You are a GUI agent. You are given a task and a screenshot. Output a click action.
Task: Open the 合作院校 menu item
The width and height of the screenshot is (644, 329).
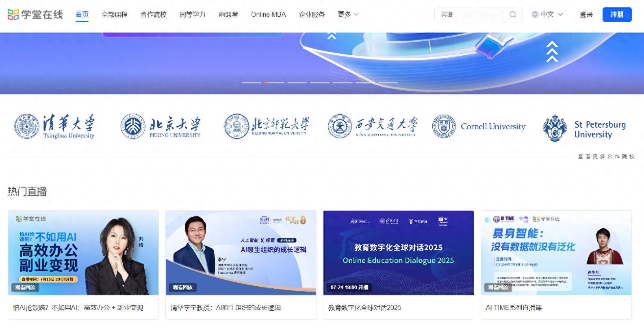click(x=154, y=15)
